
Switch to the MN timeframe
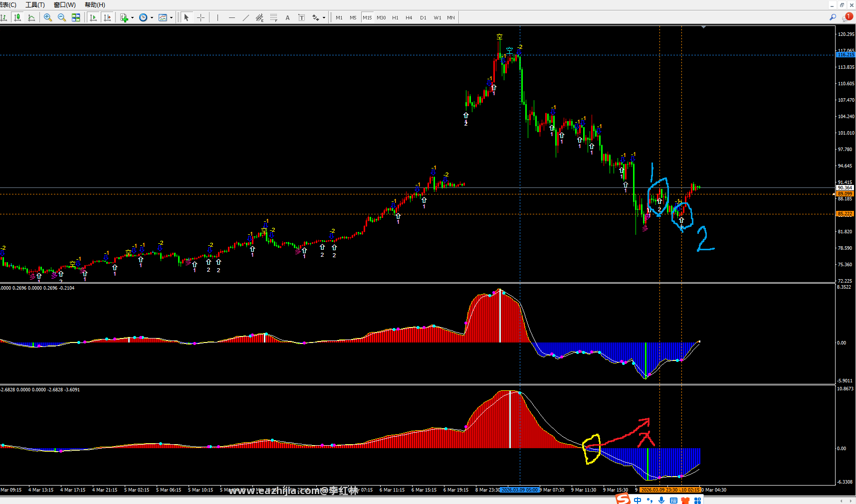point(451,17)
